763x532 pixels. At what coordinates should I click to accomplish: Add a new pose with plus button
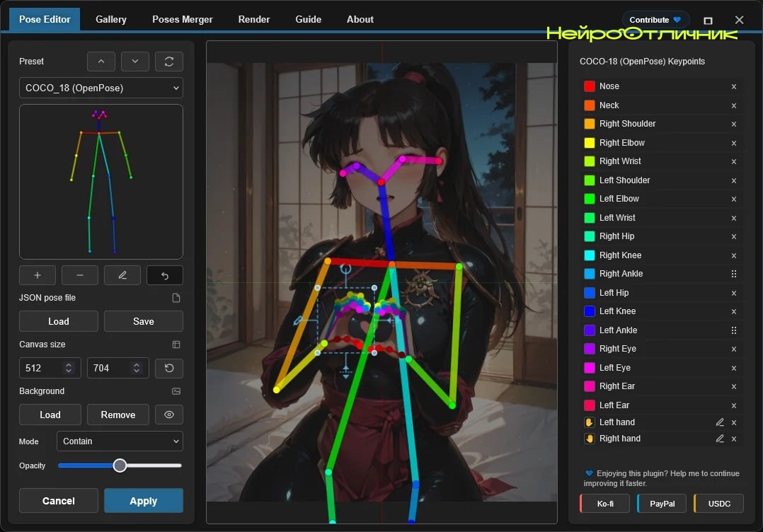pos(38,275)
